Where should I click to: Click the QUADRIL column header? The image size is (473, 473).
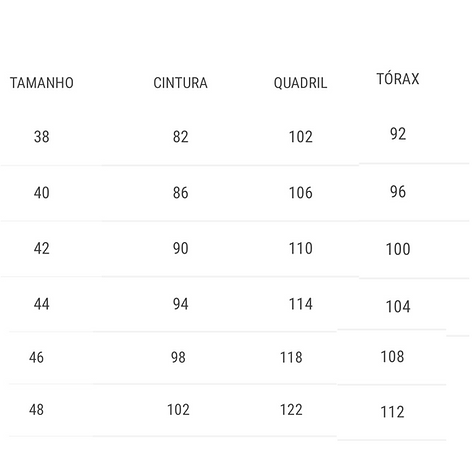[300, 83]
